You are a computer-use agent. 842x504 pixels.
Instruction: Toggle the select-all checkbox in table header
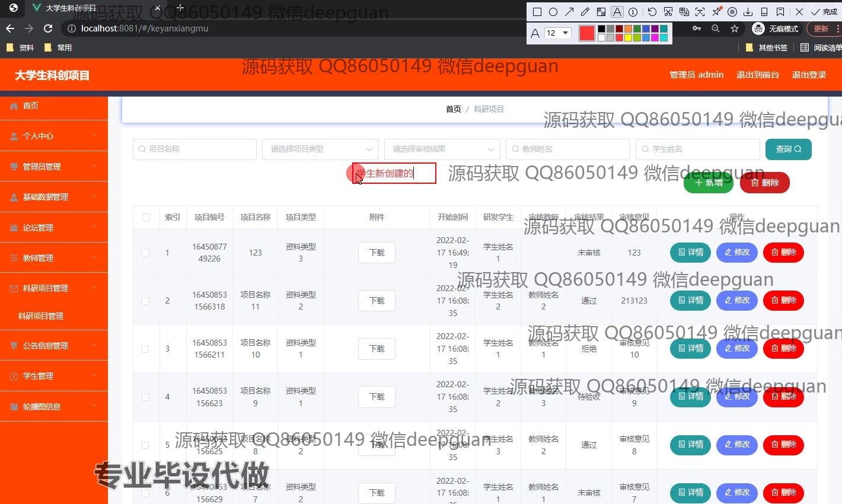(x=146, y=217)
